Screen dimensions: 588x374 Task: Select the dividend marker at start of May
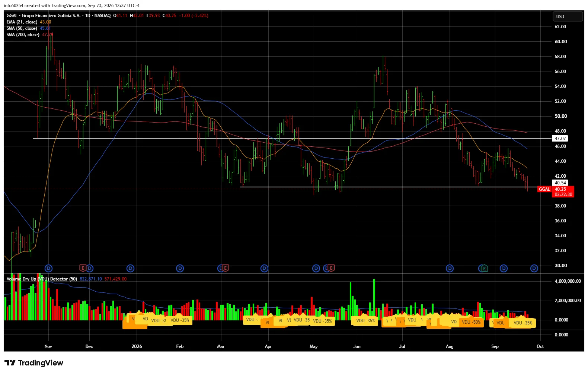click(x=316, y=268)
